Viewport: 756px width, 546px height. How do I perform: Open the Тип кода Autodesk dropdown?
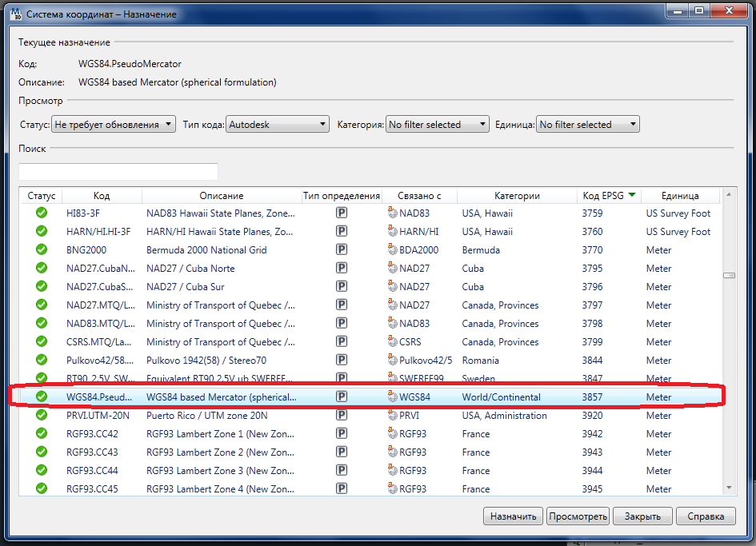278,124
